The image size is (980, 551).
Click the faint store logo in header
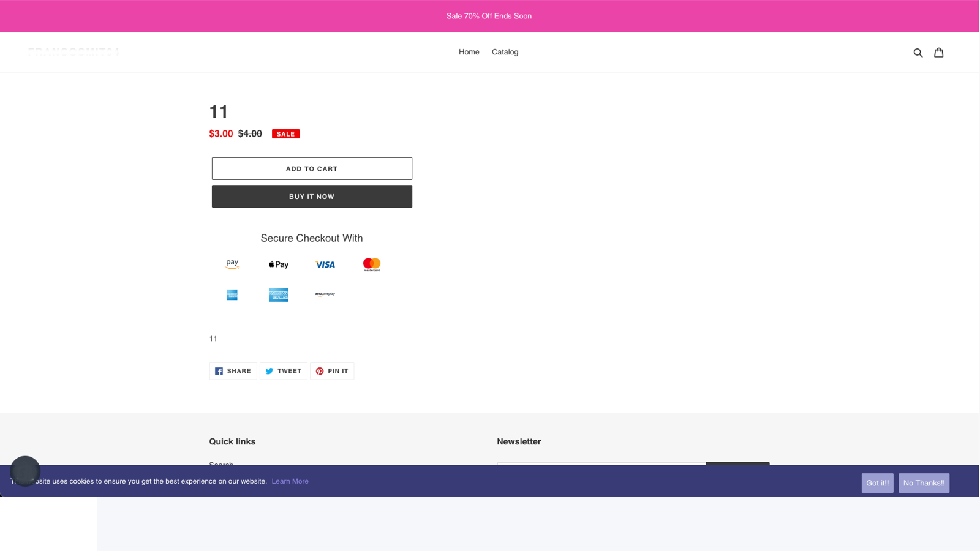pos(74,52)
